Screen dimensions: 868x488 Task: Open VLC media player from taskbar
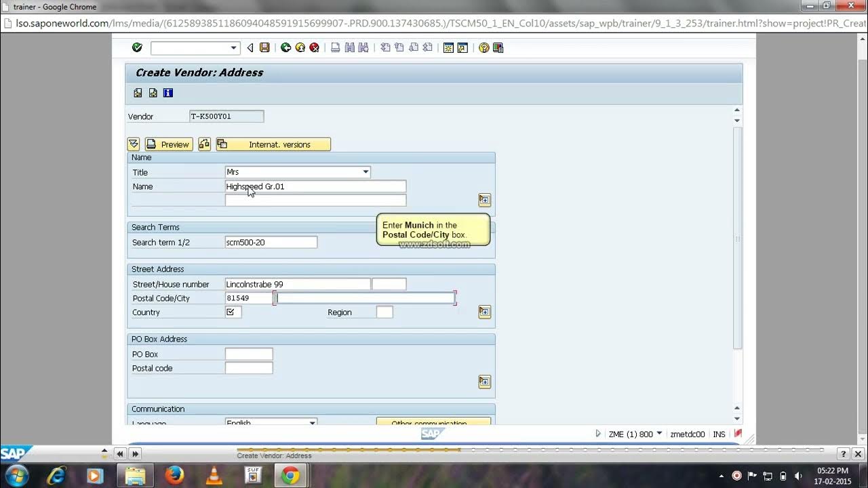(214, 476)
